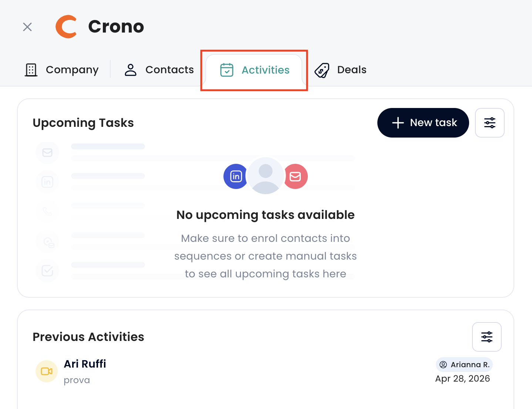The width and height of the screenshot is (532, 409).
Task: Click the blue LinkedIn circle icon
Action: click(236, 176)
